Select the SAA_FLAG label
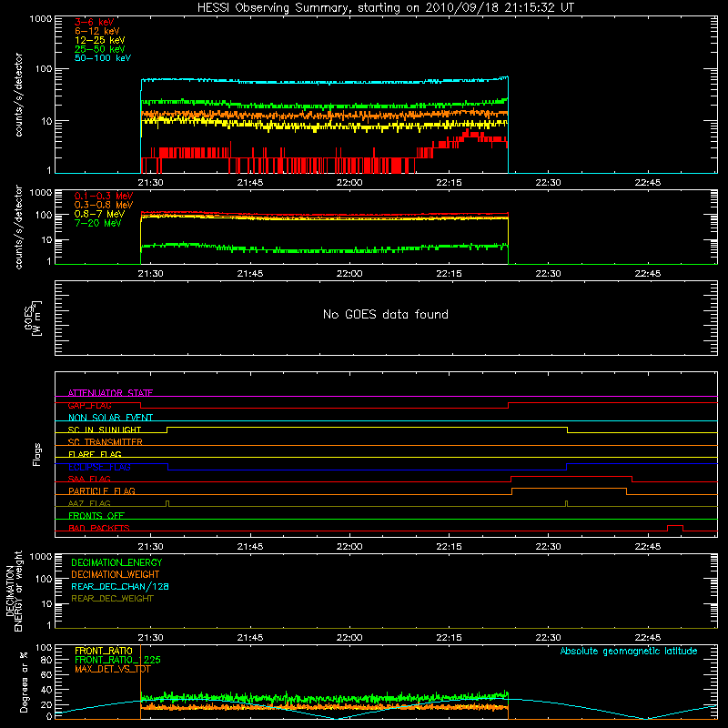This screenshot has width=728, height=728. tap(89, 479)
